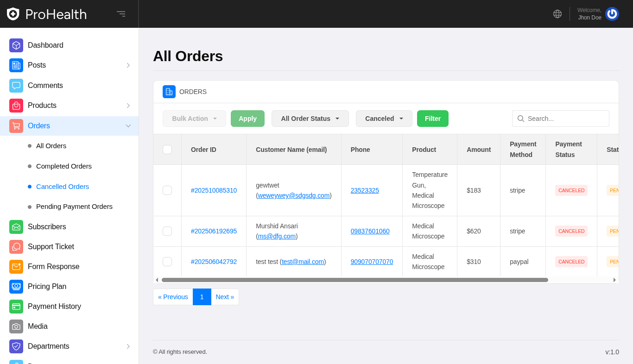Open Pending Payment Orders menu item
Screen dimensions: 633x364
coord(74,207)
